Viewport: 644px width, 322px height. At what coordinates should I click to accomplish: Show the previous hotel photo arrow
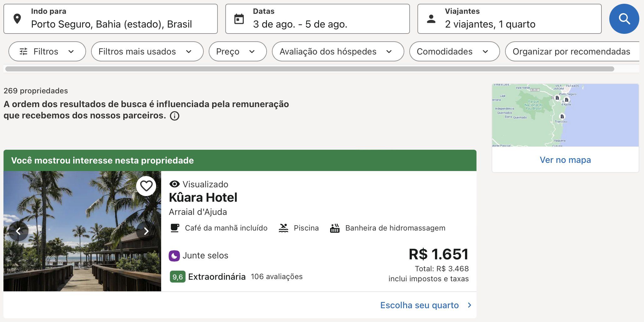tap(18, 231)
